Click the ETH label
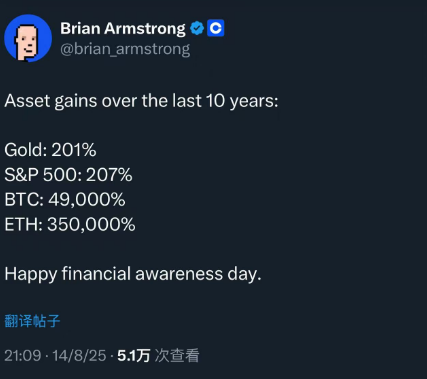427x379 pixels. pos(21,224)
